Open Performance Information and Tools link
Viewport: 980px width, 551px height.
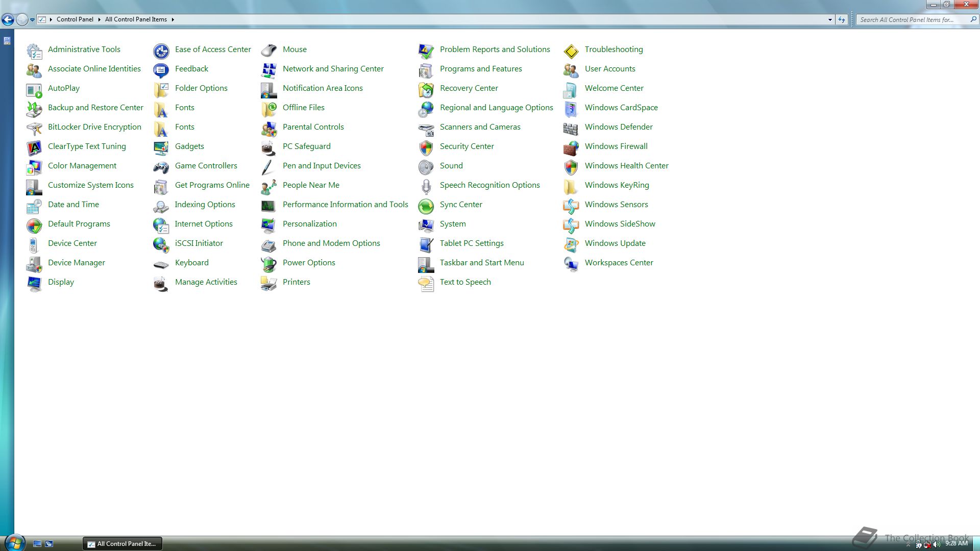click(x=345, y=205)
